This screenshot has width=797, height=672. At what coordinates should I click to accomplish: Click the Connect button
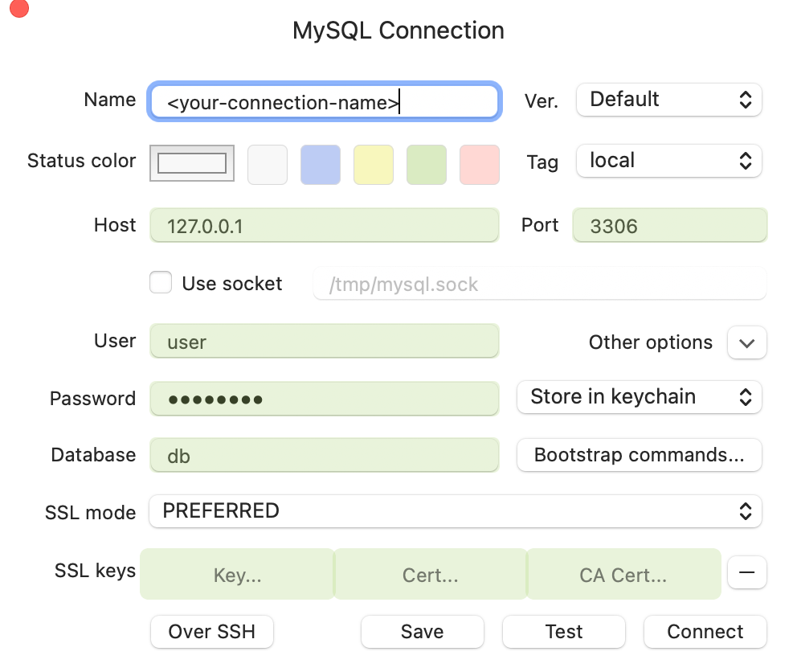coord(705,632)
